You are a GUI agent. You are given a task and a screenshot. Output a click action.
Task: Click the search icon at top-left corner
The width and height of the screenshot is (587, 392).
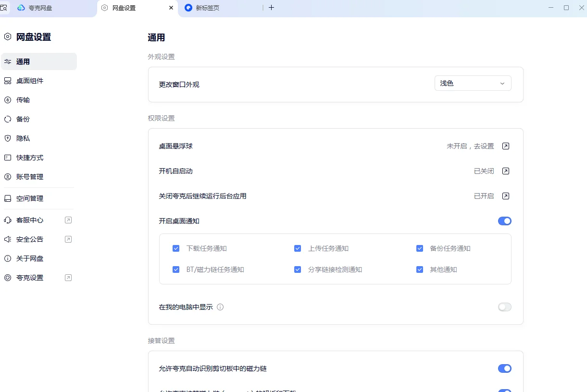pos(3,8)
